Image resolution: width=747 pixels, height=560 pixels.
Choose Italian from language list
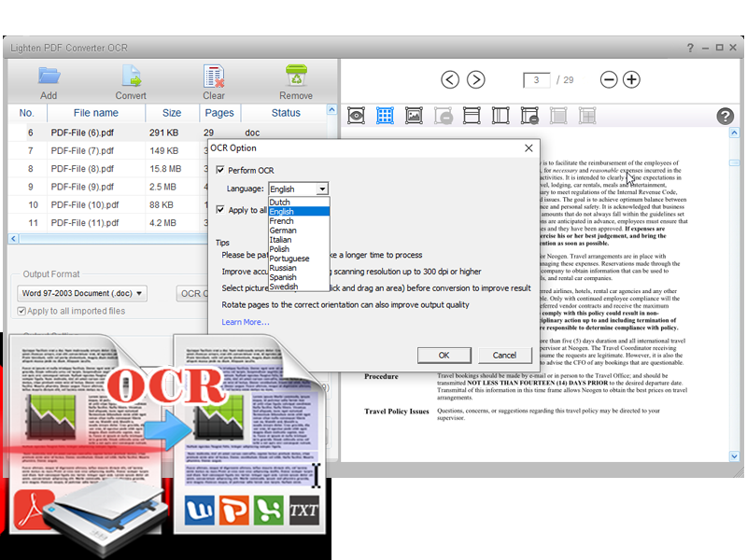pos(299,240)
